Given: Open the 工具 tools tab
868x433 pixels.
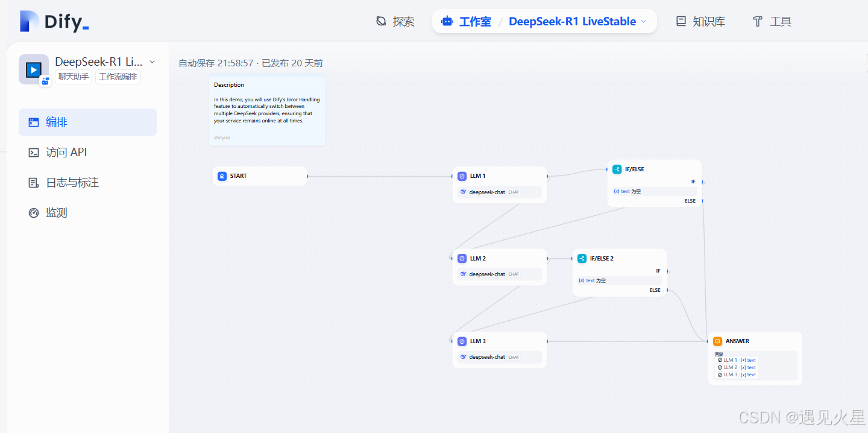Looking at the screenshot, I should (772, 22).
